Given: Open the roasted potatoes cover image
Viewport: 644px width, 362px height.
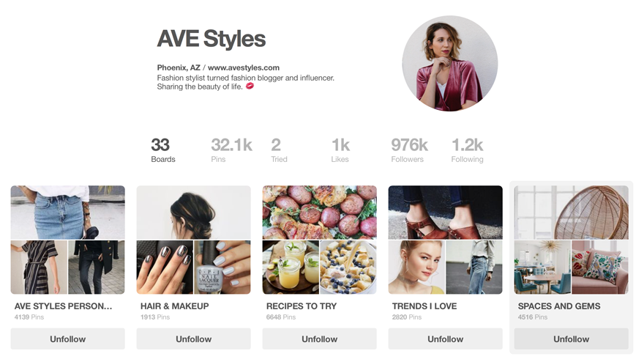Looking at the screenshot, I should [x=320, y=213].
